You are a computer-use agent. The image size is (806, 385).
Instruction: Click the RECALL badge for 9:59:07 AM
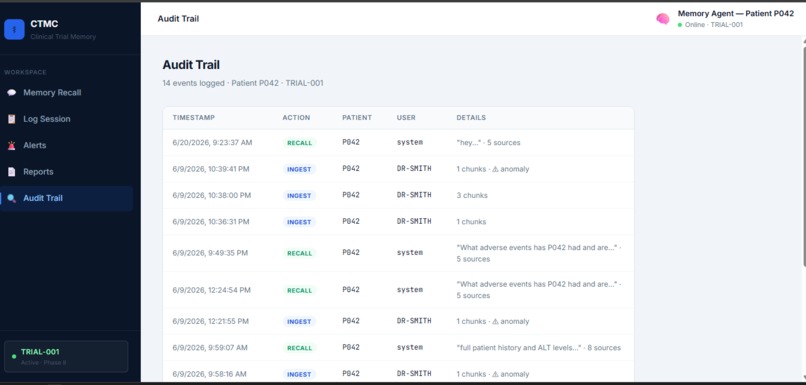point(299,348)
